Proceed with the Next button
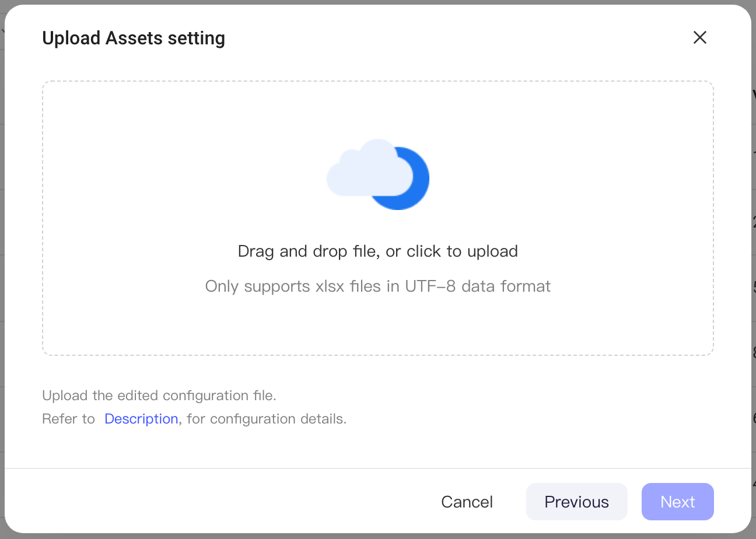The height and width of the screenshot is (539, 756). point(678,502)
